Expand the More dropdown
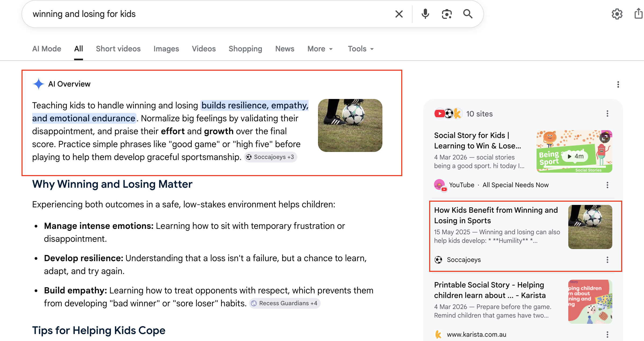Viewport: 644px width, 341px height. [320, 49]
